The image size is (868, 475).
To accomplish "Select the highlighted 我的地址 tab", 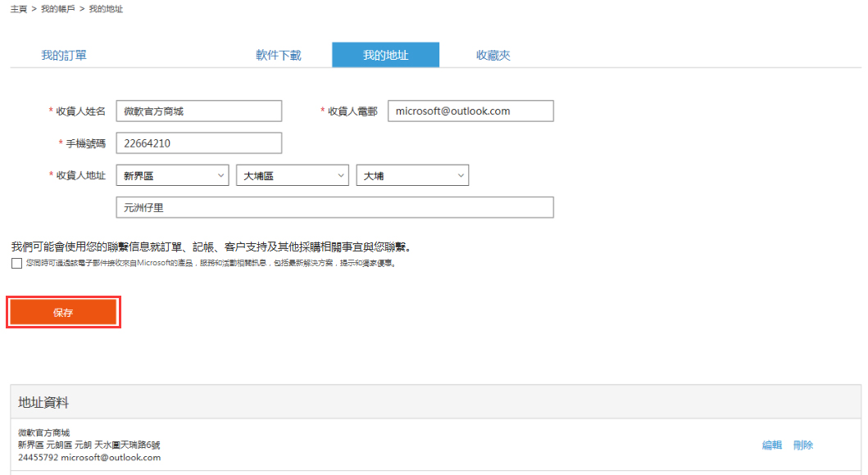I will pos(385,55).
